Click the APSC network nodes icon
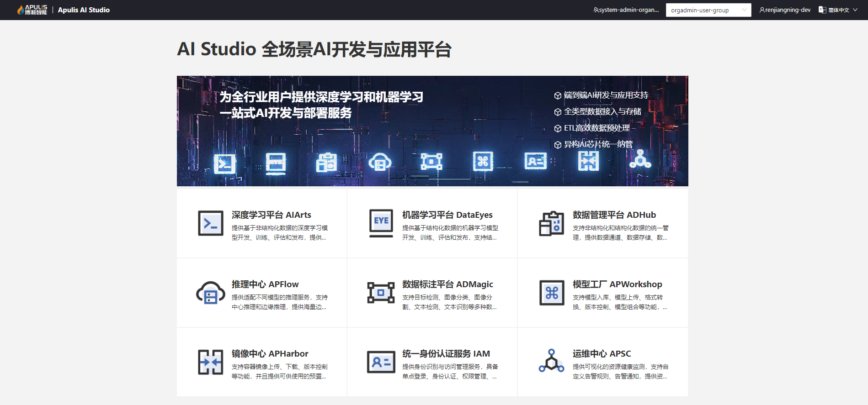This screenshot has height=405, width=868. pos(552,361)
